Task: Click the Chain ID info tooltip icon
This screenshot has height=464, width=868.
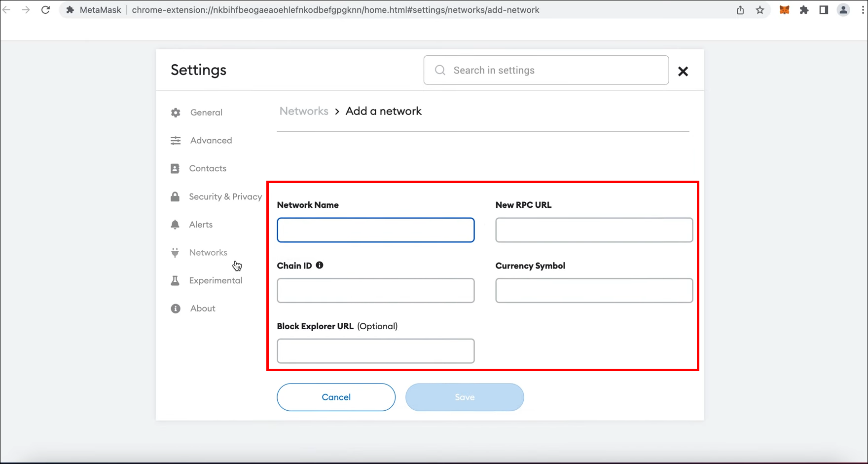Action: (x=320, y=265)
